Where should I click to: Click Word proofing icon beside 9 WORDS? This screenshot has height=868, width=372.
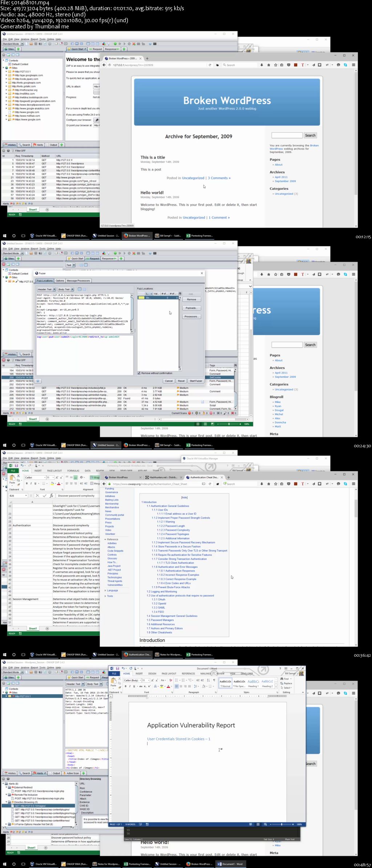(141, 824)
